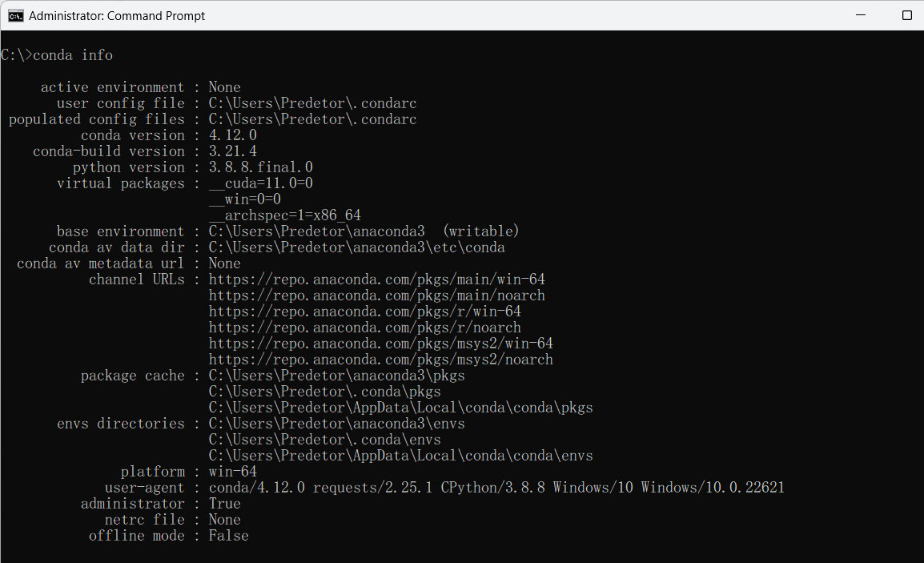Click the pkgs/r/win-64 channel URL
Image resolution: width=924 pixels, height=563 pixels.
[365, 312]
